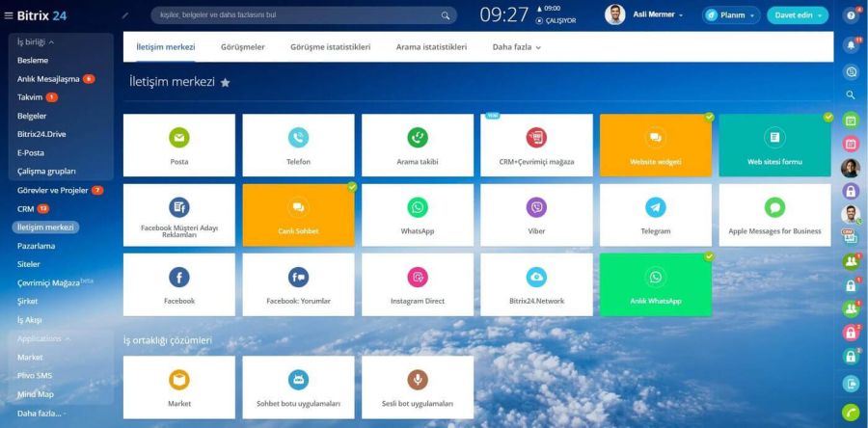
Task: Switch to Görüşme istatistikleri tab
Action: coord(331,47)
